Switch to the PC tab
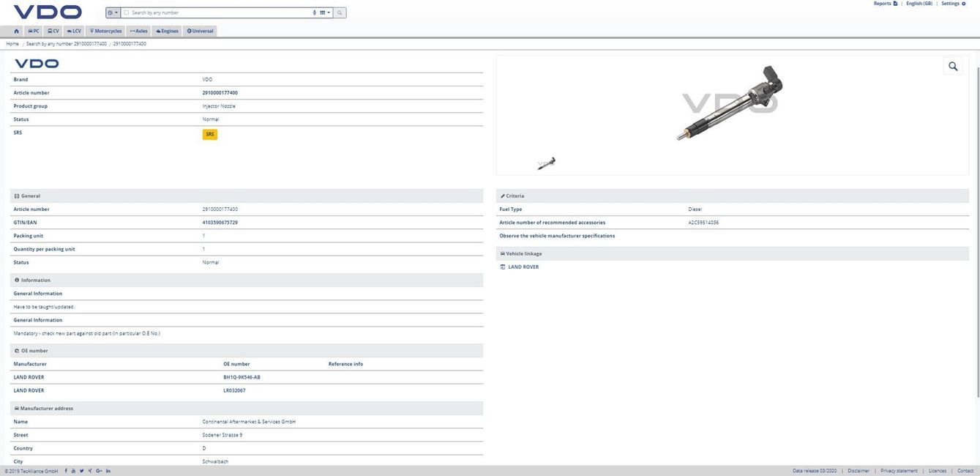 [x=34, y=31]
